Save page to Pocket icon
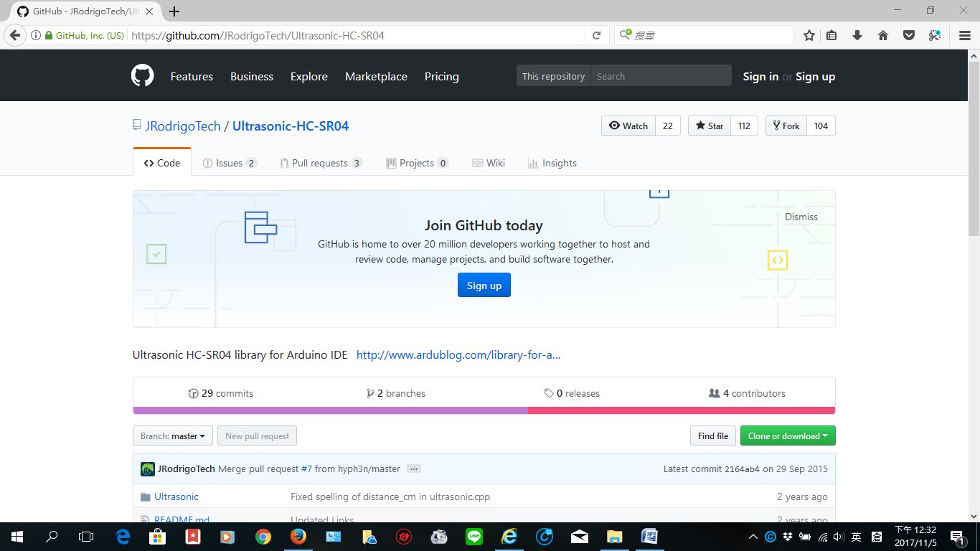The image size is (980, 551). 909,35
